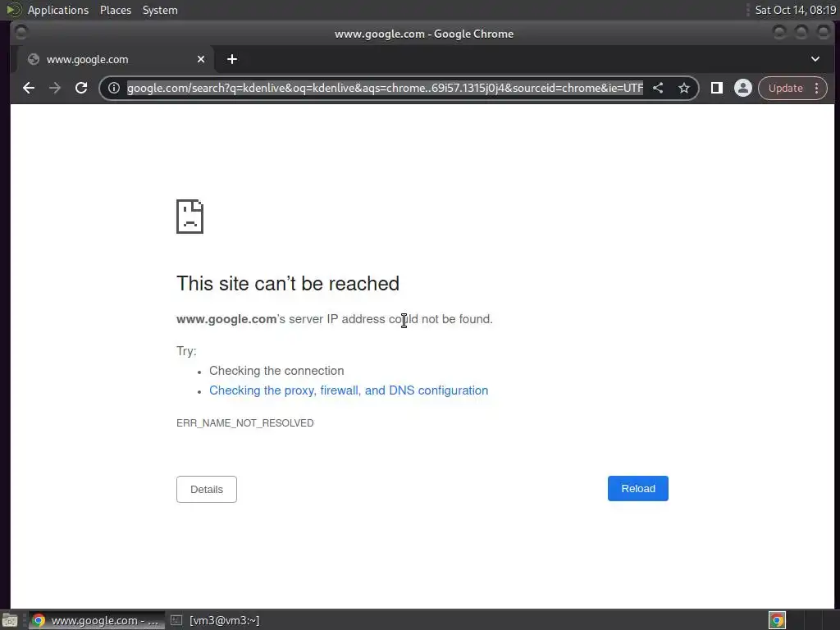Click the clock showing Sat Oct 14, 08:19
The height and width of the screenshot is (630, 840).
(x=795, y=10)
